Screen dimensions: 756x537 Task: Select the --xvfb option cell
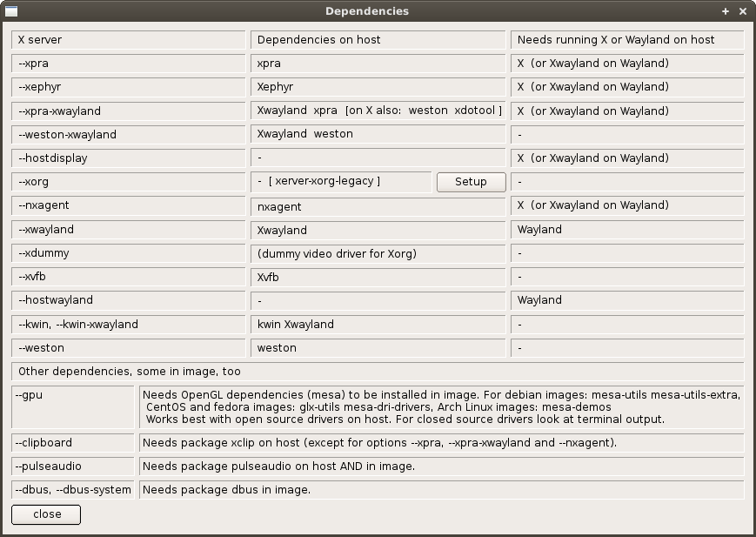click(x=128, y=277)
